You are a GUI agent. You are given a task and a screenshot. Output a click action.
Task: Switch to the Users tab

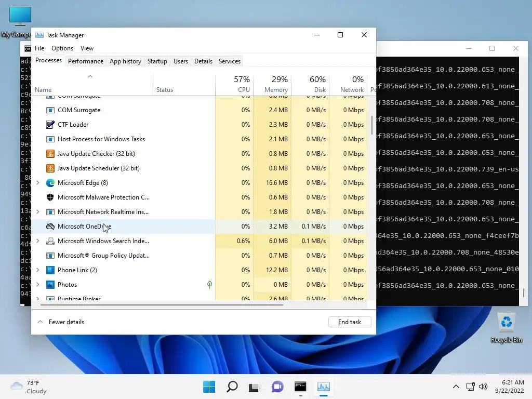(x=180, y=61)
